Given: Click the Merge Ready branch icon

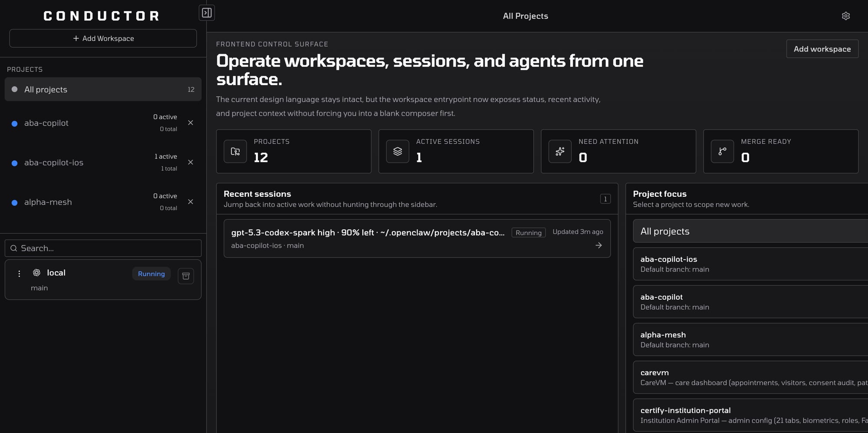Looking at the screenshot, I should pos(722,152).
